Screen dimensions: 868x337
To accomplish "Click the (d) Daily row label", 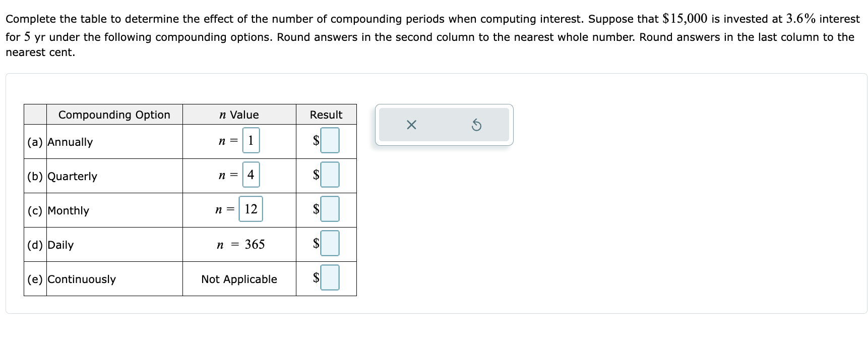I will [x=60, y=245].
